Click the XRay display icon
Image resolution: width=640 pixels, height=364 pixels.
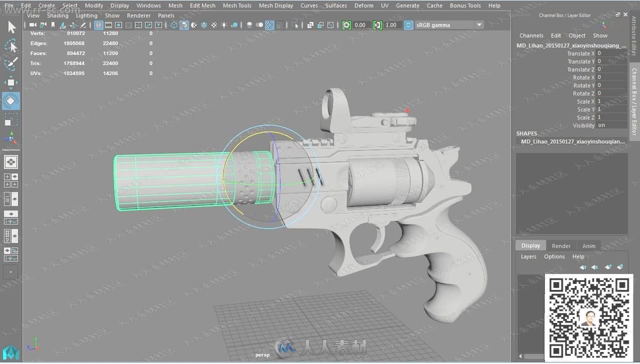310,25
